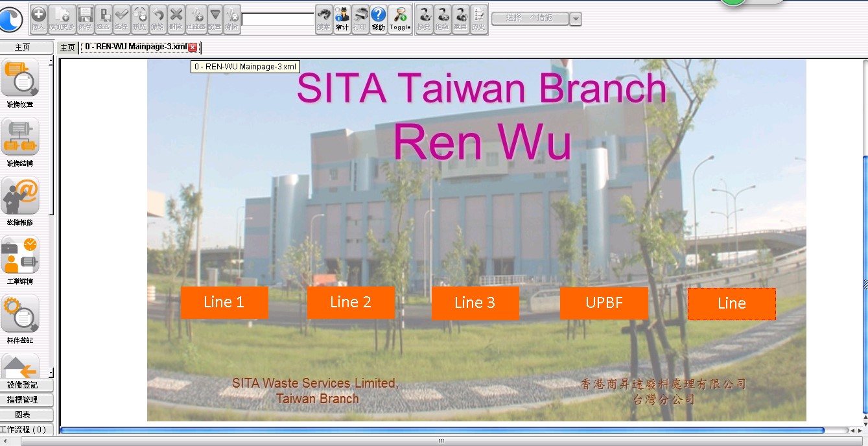Click the sidebar scroll down arrow
868x446 pixels.
point(51,374)
